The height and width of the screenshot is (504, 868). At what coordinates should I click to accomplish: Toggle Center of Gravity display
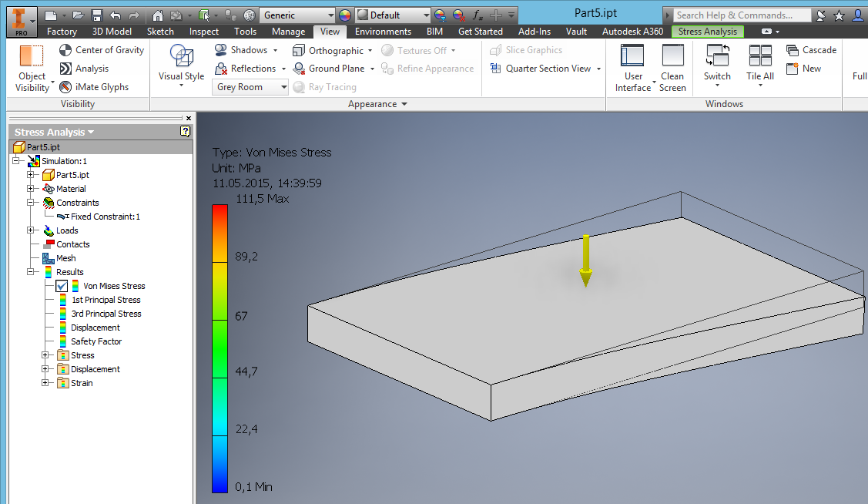click(x=102, y=49)
